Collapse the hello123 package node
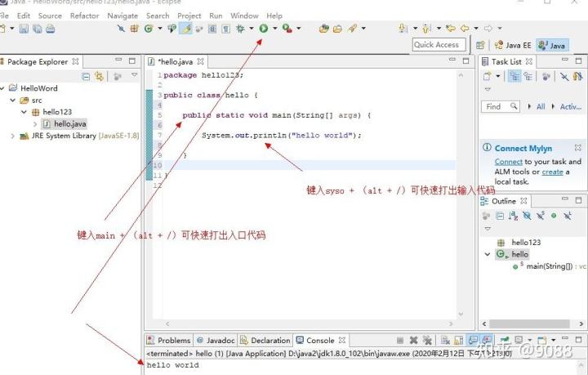588x375 pixels. 24,112
